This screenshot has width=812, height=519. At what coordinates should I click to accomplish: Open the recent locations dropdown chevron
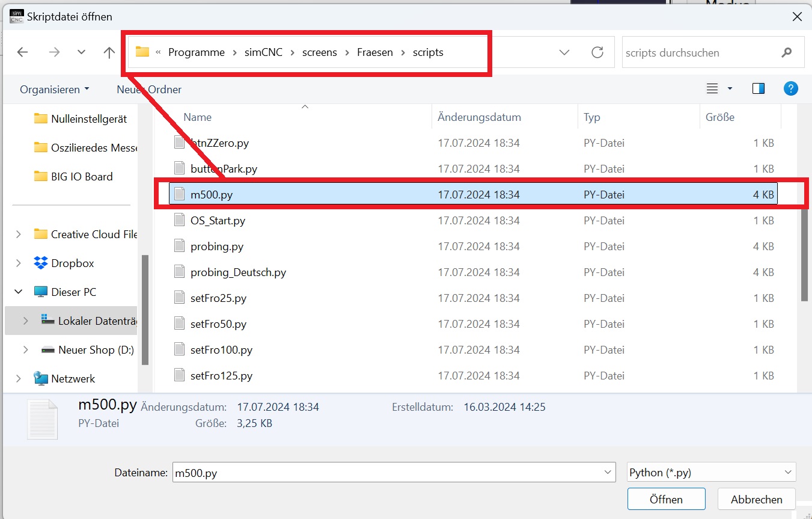82,52
